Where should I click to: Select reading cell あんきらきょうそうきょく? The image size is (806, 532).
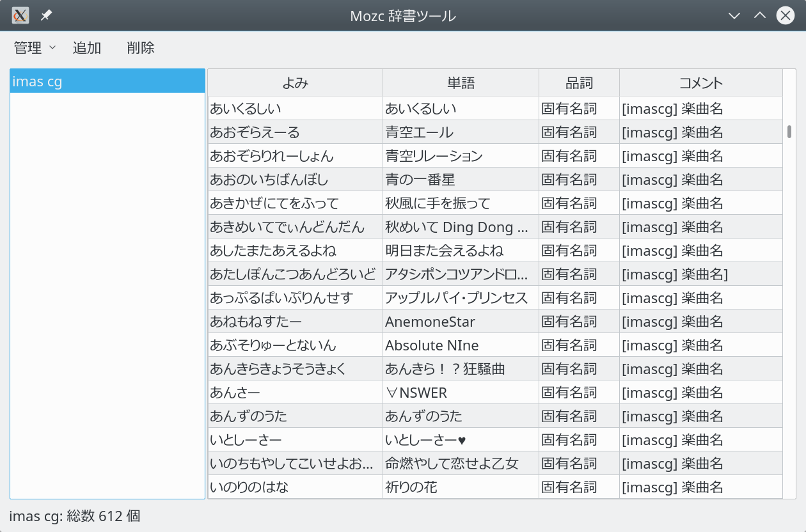(296, 369)
